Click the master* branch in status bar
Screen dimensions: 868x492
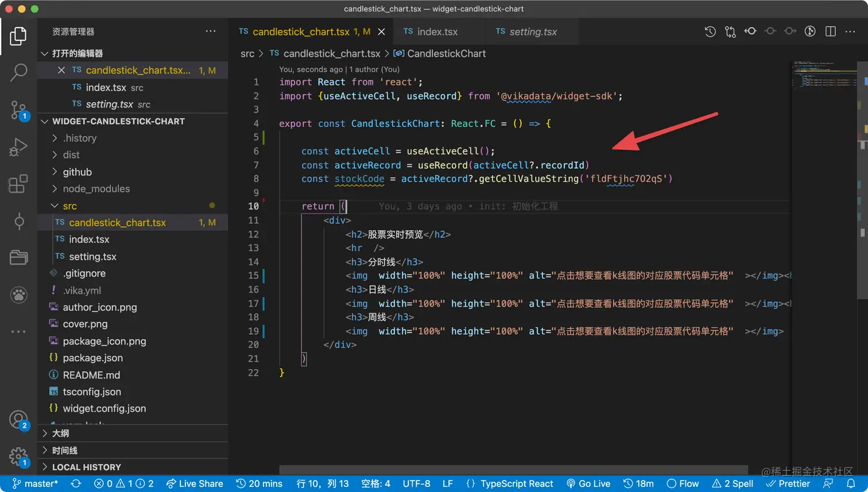pyautogui.click(x=35, y=483)
